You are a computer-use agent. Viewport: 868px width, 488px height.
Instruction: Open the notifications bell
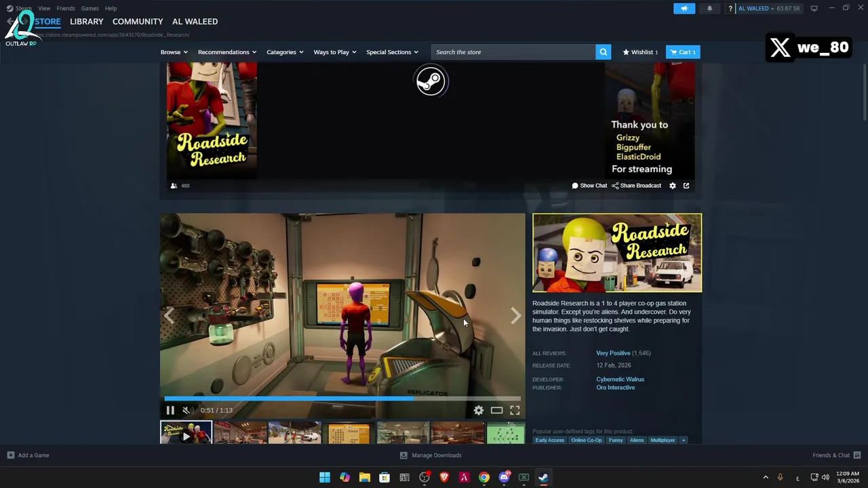pyautogui.click(x=709, y=8)
